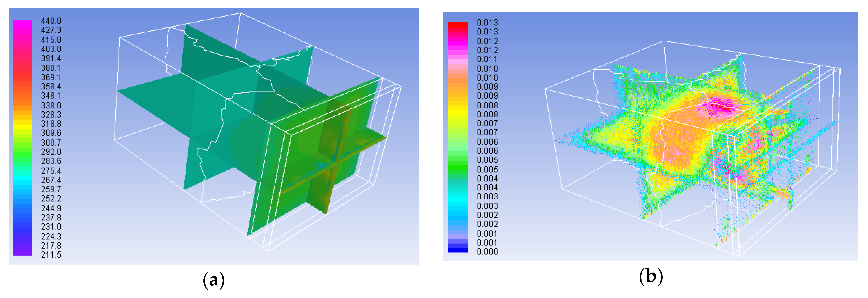Screen dimensions: 868x298
Task: Click the 440.0 legend value
Action: click(51, 21)
